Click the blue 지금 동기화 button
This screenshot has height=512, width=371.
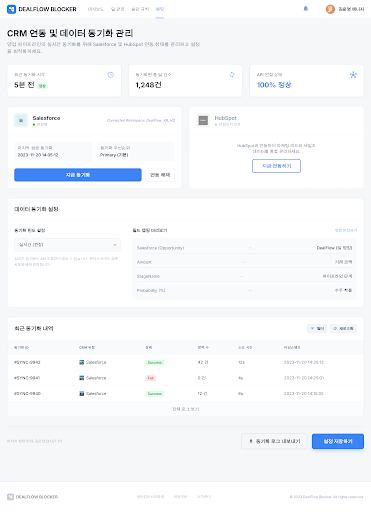[78, 175]
